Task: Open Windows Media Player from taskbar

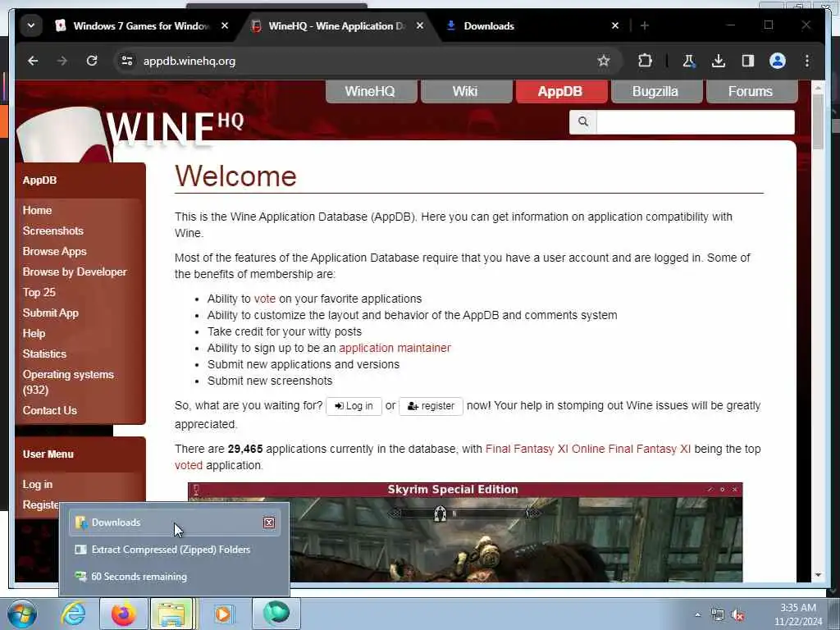Action: (223, 614)
